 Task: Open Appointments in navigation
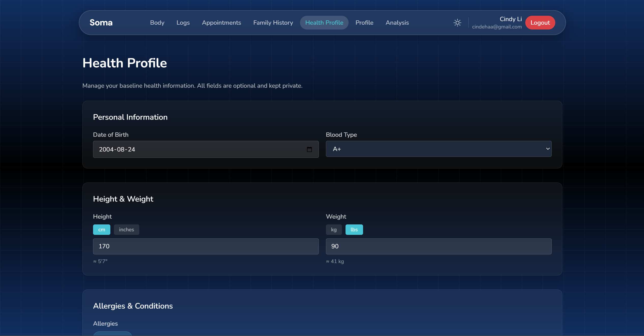221,23
